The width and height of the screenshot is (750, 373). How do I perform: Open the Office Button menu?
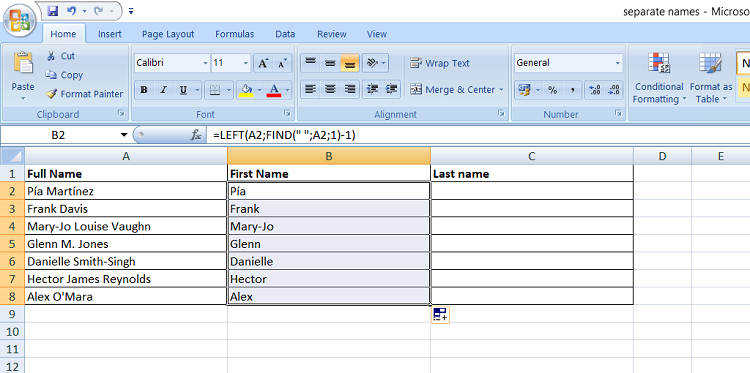click(x=20, y=20)
